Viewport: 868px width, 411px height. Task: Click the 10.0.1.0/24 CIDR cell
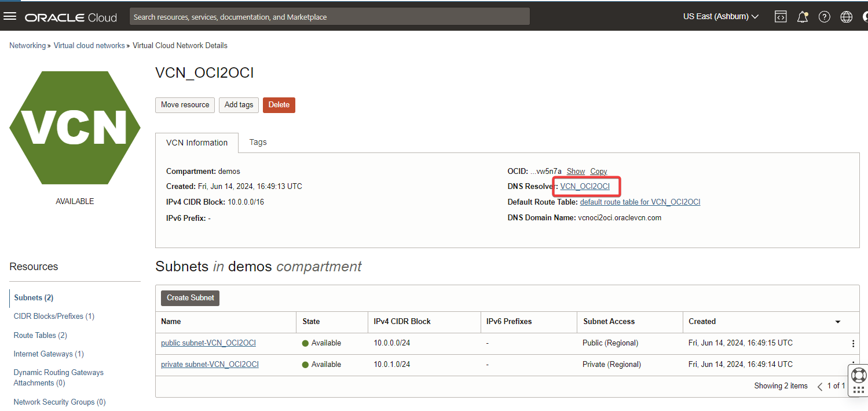tap(392, 365)
